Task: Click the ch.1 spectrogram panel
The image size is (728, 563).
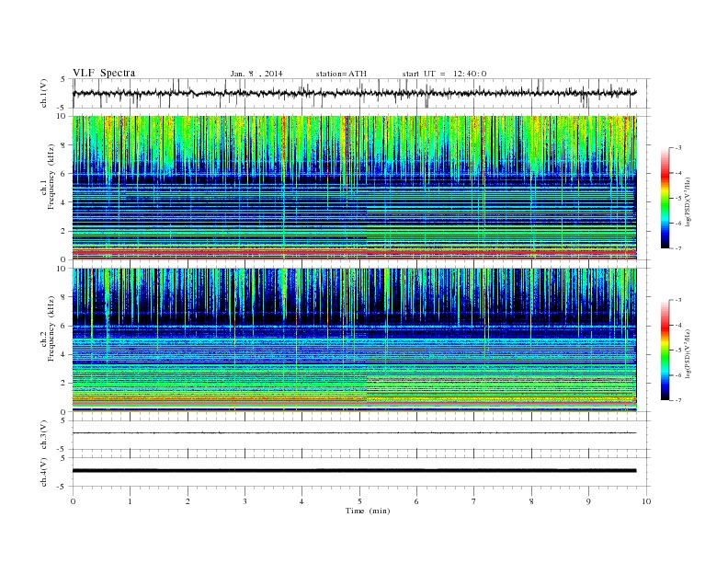Action: tap(354, 188)
